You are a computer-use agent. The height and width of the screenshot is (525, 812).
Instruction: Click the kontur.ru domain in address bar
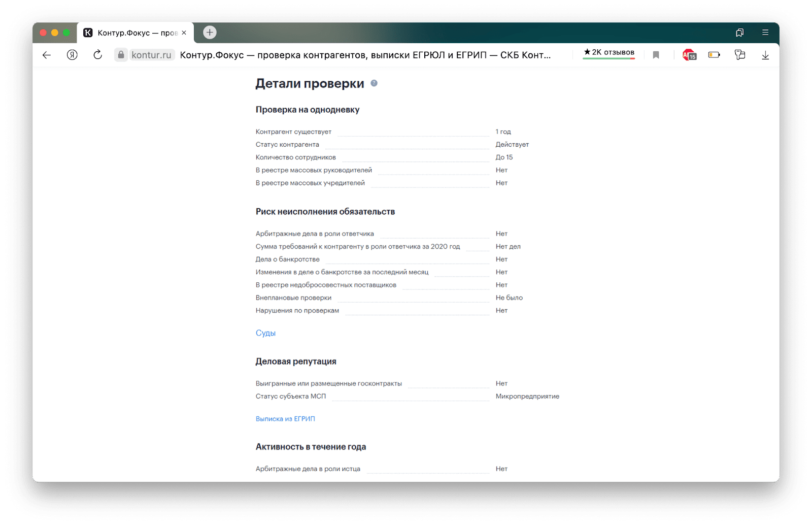coord(151,55)
